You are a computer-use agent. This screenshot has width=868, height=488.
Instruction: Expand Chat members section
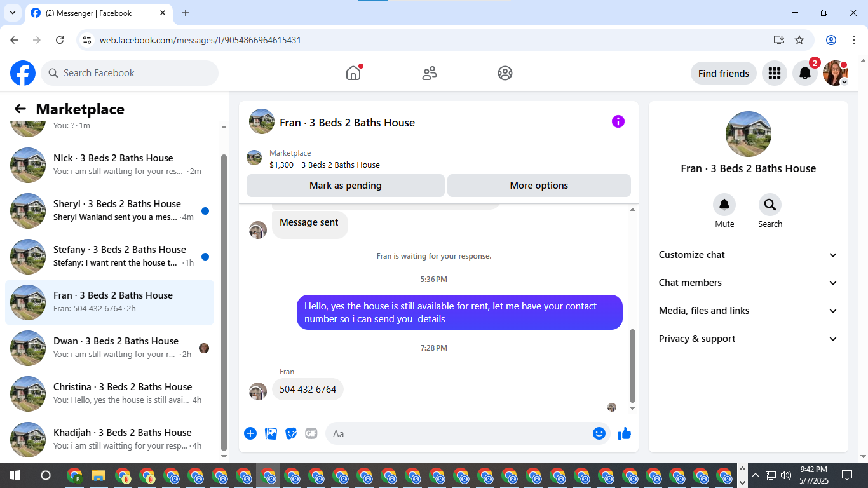[749, 283]
